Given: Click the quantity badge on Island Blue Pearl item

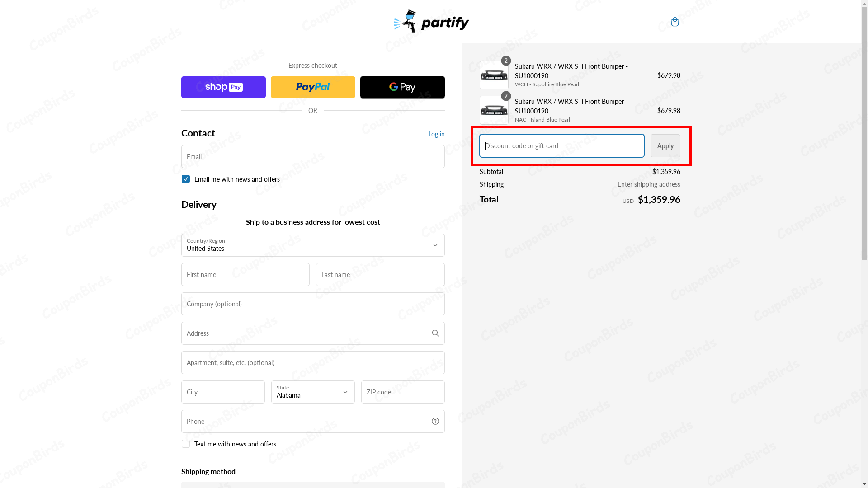Looking at the screenshot, I should (505, 96).
